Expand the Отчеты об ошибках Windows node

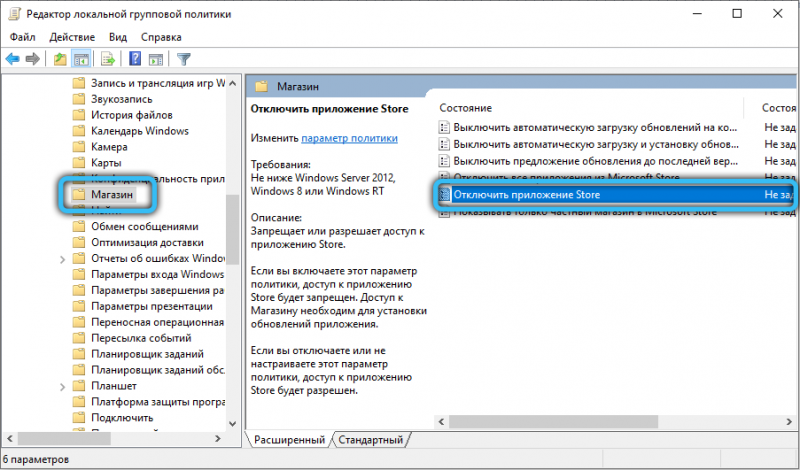(x=62, y=259)
